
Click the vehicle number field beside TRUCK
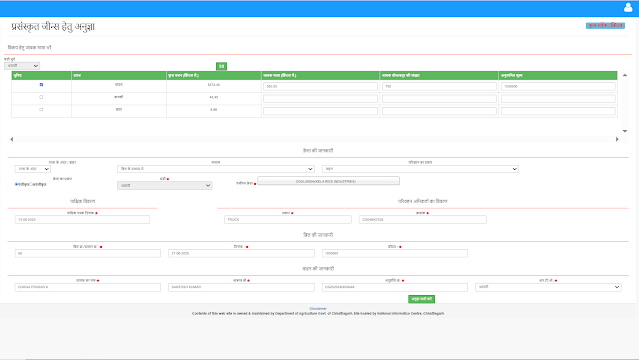(x=423, y=219)
